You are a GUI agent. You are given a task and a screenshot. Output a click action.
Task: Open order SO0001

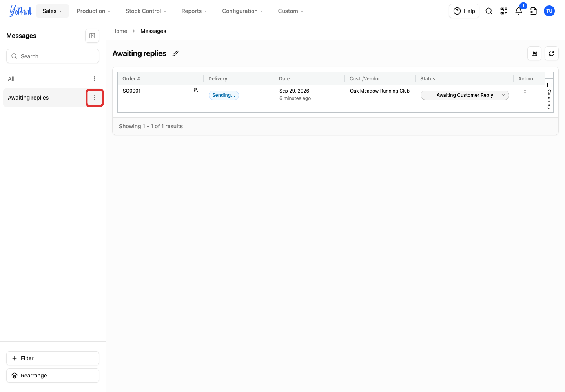tap(132, 91)
